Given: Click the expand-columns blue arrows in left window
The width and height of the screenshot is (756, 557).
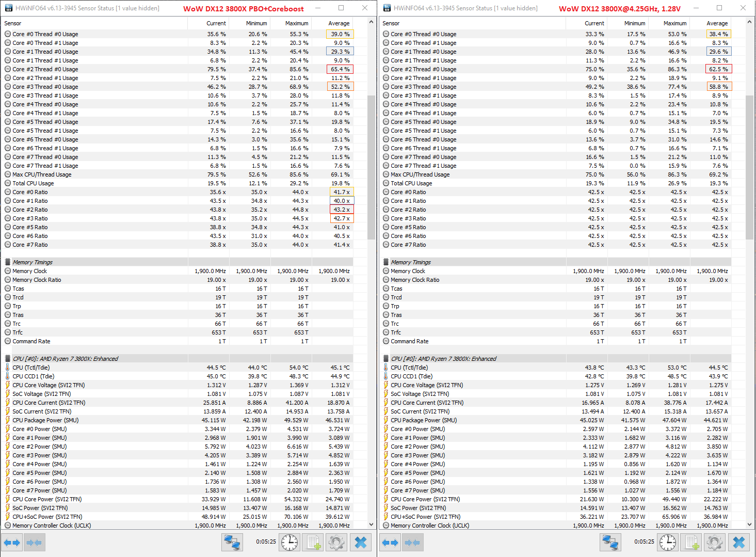Looking at the screenshot, I should tap(11, 543).
